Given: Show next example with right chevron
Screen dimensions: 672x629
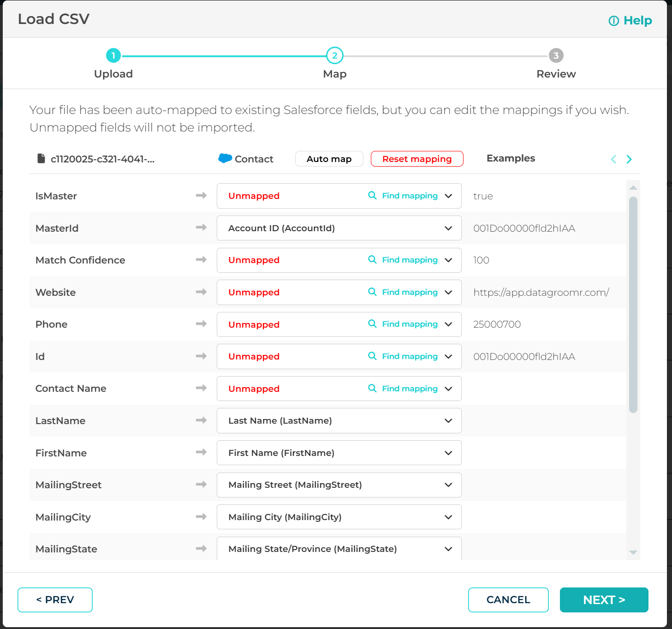Looking at the screenshot, I should pos(629,159).
